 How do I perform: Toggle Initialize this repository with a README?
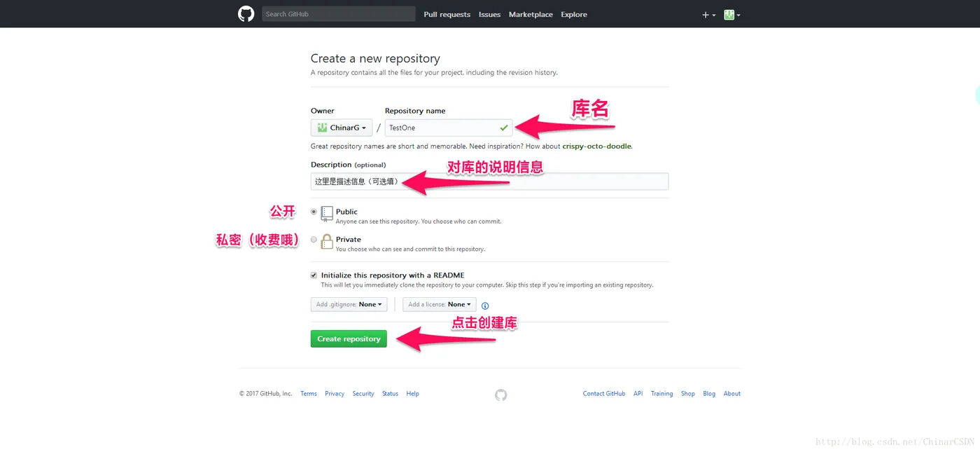coord(314,275)
